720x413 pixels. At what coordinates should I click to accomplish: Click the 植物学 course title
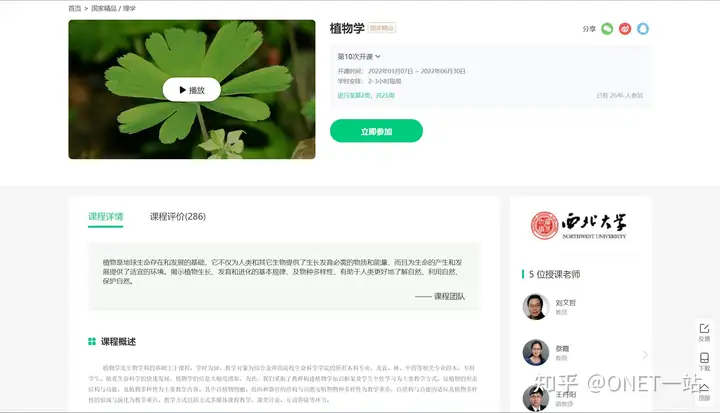pos(347,28)
